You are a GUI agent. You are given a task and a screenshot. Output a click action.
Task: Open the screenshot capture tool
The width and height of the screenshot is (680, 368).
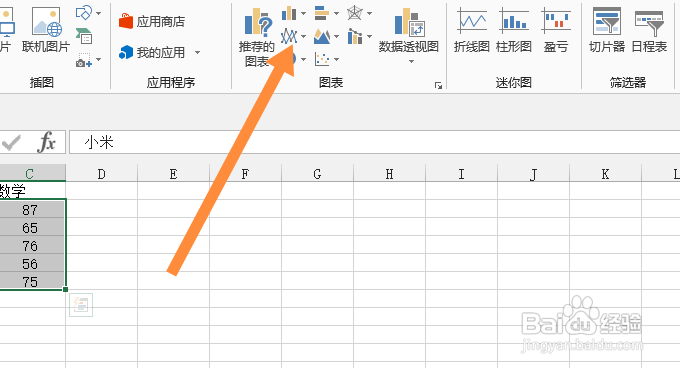(x=84, y=60)
